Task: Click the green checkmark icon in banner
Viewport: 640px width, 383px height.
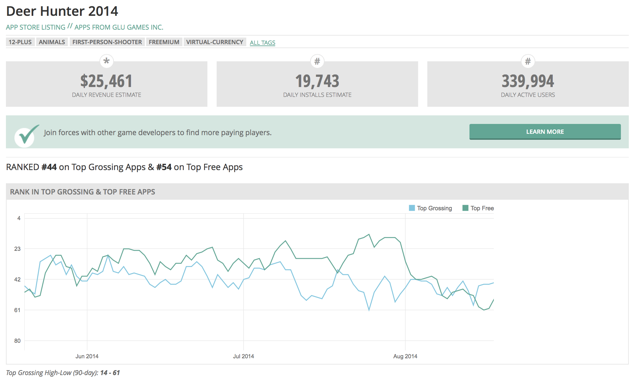Action: (x=27, y=135)
